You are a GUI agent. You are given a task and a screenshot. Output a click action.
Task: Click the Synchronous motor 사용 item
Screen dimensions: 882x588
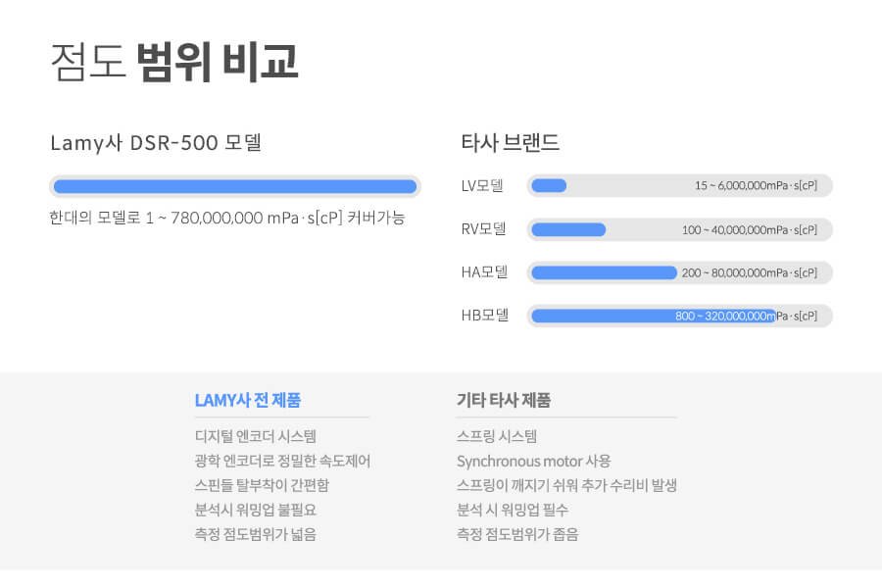pos(533,461)
